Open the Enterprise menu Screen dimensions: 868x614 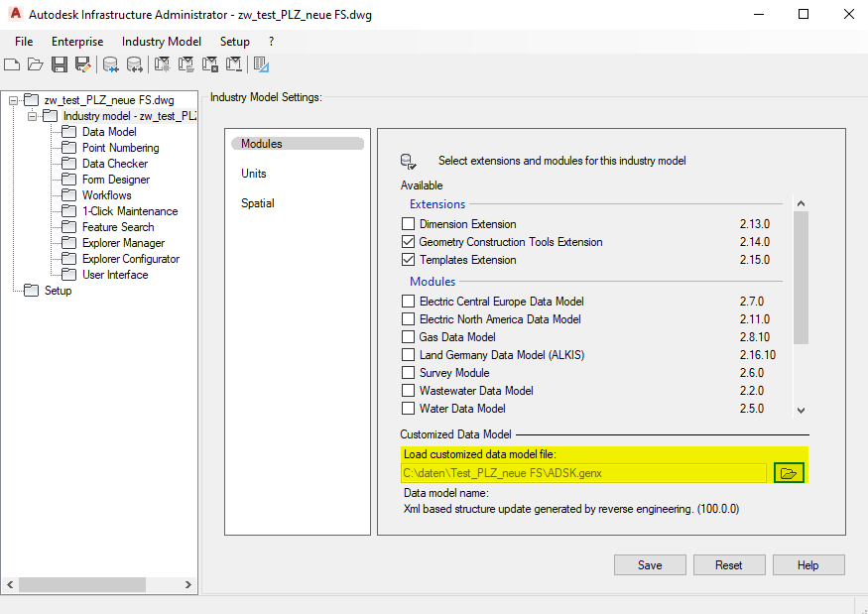pyautogui.click(x=77, y=42)
